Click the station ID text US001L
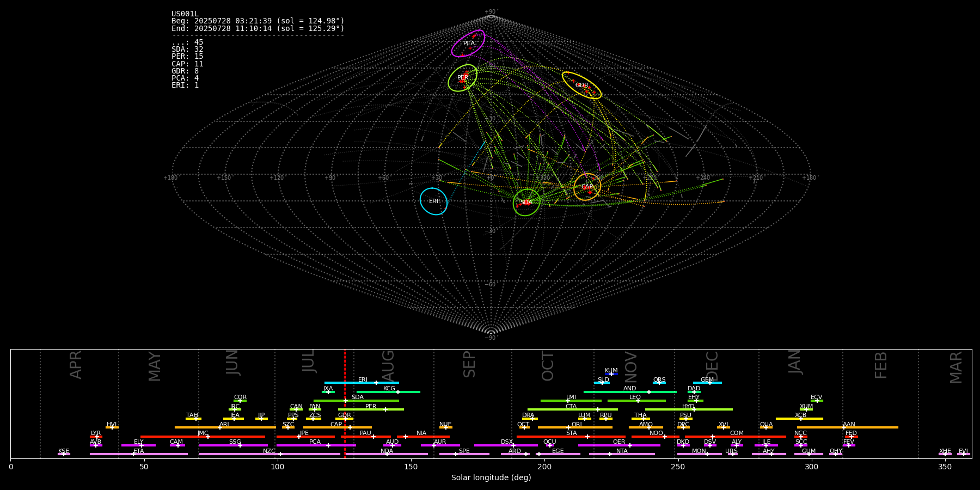Screen dimensions: 980x490 tap(185, 14)
